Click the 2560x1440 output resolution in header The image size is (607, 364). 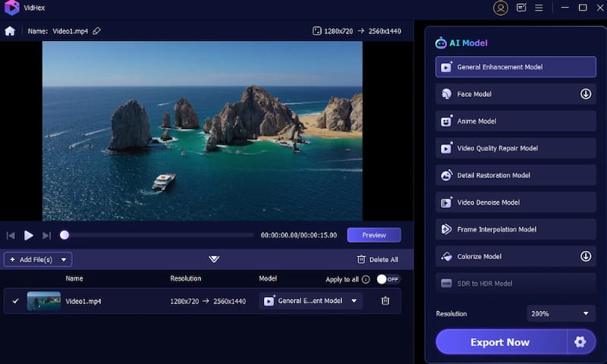click(x=385, y=31)
